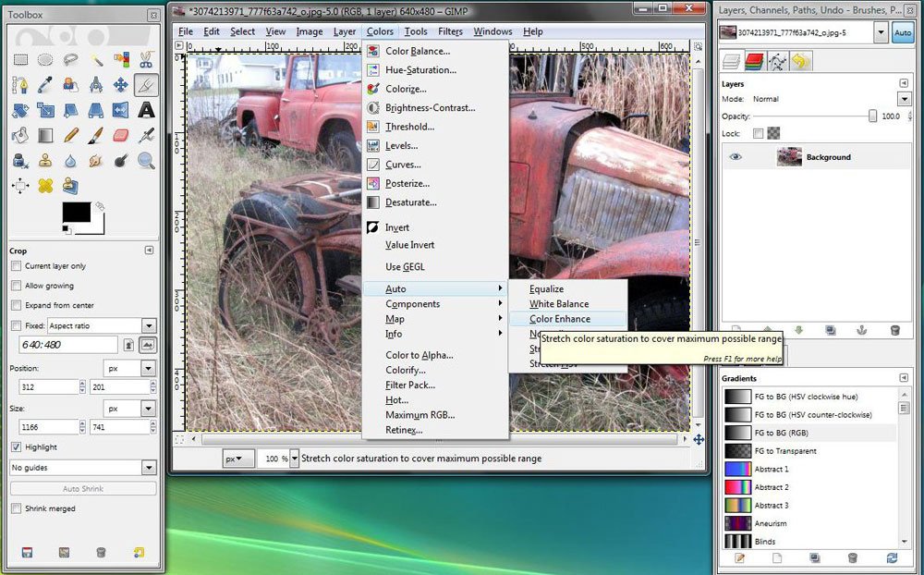
Task: Open the zoom percentage dropdown
Action: 294,459
